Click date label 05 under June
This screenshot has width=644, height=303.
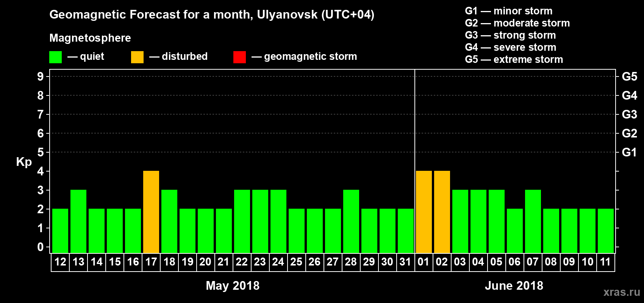click(496, 262)
